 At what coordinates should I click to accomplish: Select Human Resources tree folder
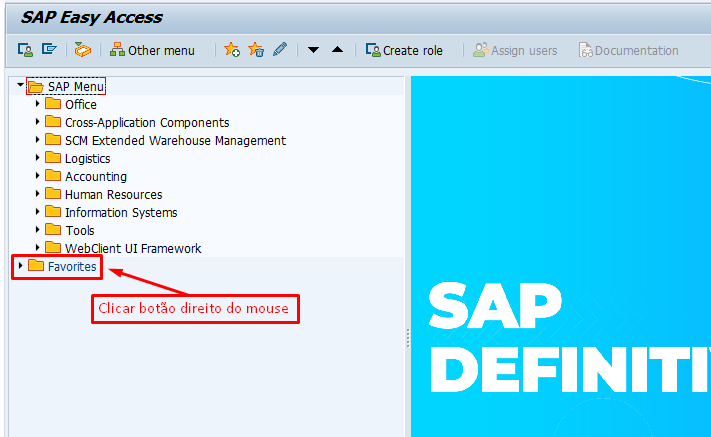[x=113, y=194]
